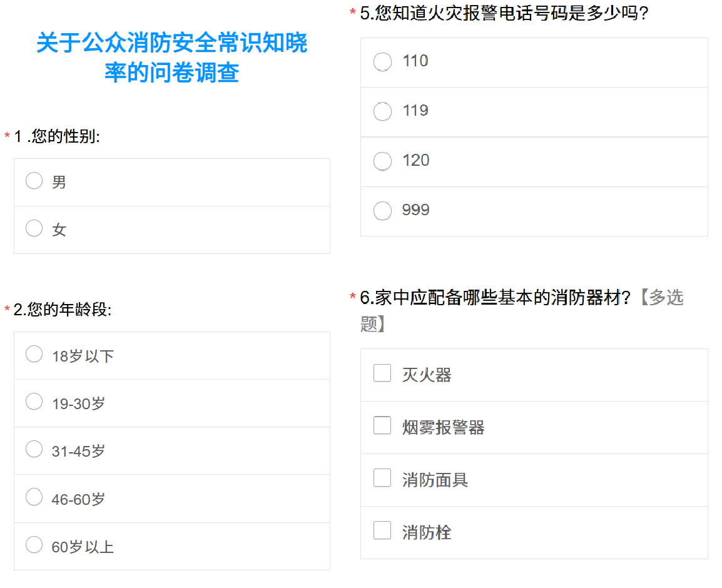Select the 60岁以上 age option
This screenshot has height=588, width=722.
coord(34,545)
